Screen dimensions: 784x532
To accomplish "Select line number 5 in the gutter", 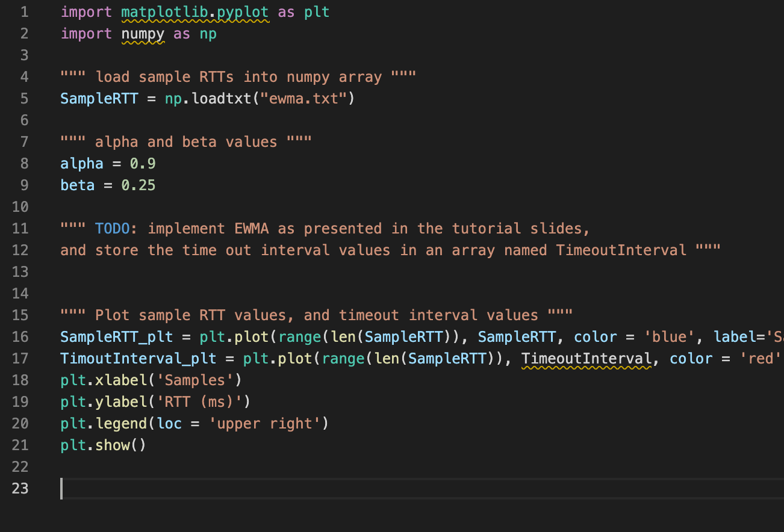I will 24,99.
